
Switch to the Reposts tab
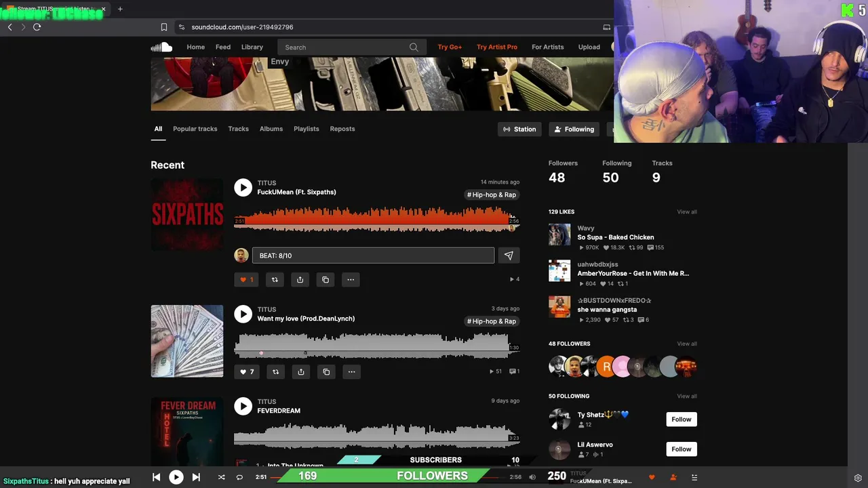click(342, 129)
